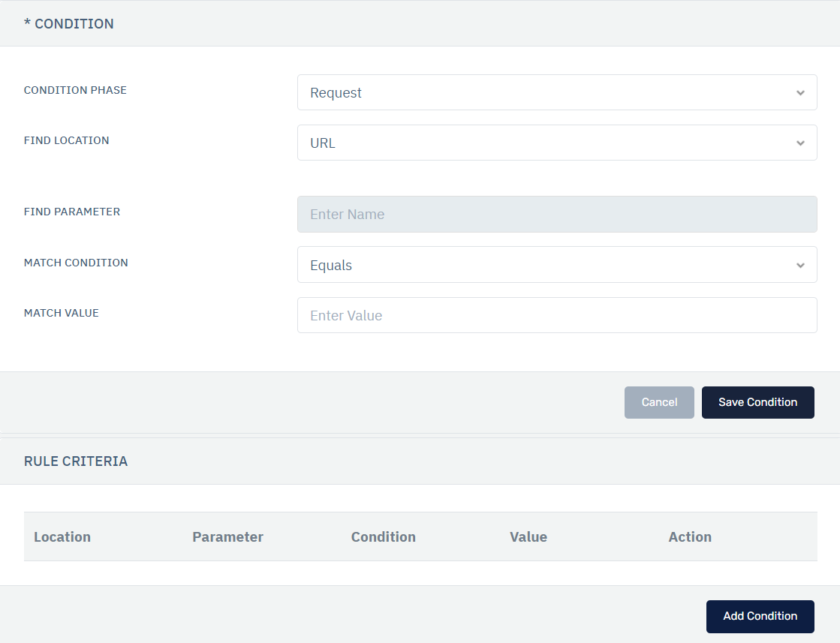
Task: Click into the Match Value 'Enter Value' field
Action: coord(556,315)
